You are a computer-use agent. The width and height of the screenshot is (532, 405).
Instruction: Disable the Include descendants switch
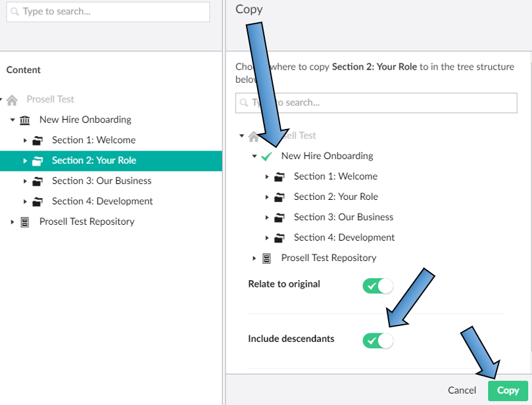pos(377,340)
